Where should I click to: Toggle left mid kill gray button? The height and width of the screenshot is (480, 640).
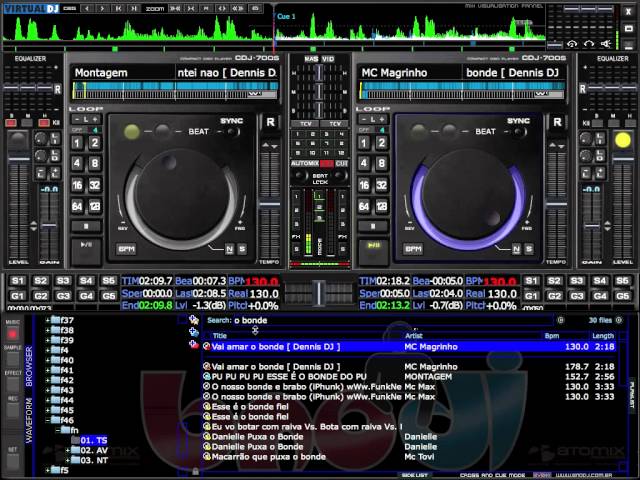point(27,123)
